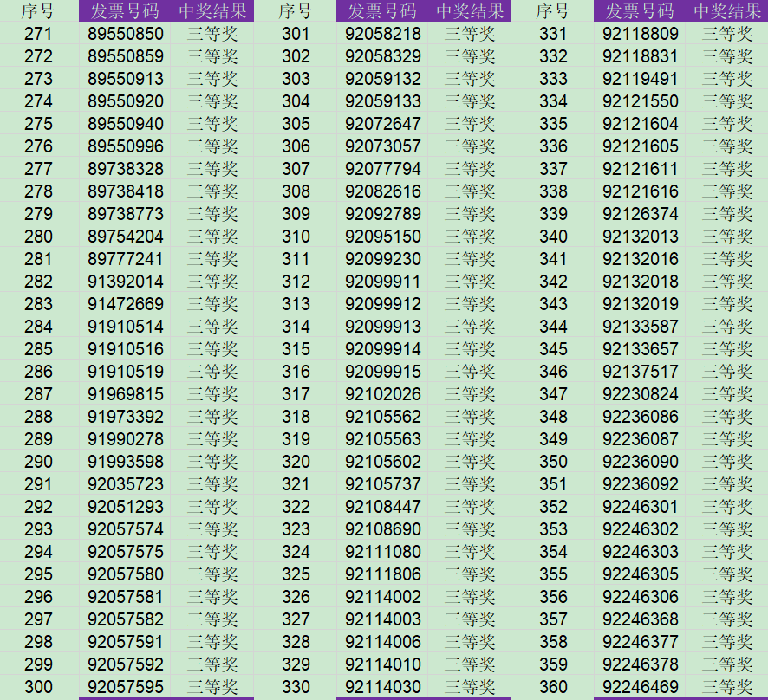Select invoice number 92246368
This screenshot has height=700, width=768.
tap(641, 619)
